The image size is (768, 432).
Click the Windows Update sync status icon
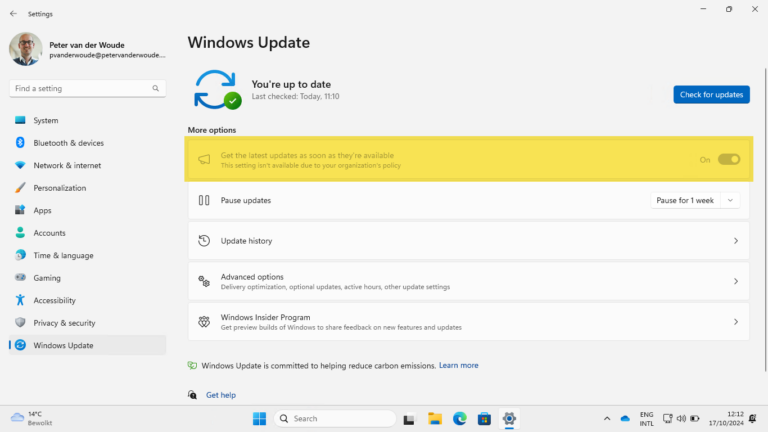(217, 89)
